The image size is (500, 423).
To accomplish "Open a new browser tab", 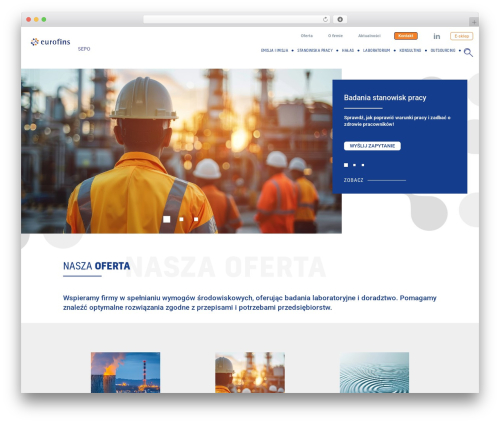I will tap(474, 22).
